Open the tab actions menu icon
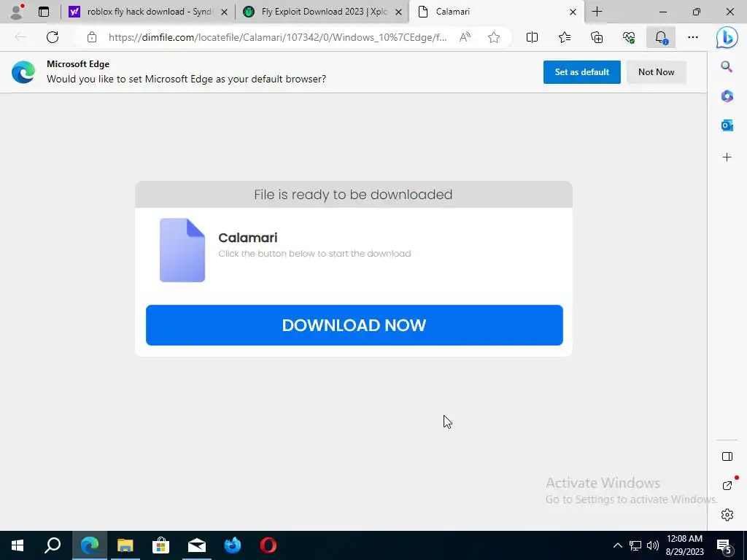The width and height of the screenshot is (747, 560). [x=44, y=12]
